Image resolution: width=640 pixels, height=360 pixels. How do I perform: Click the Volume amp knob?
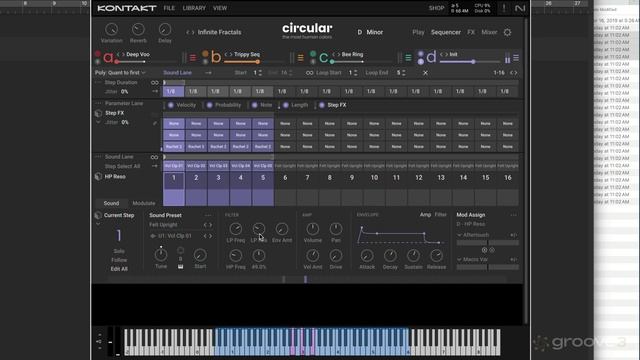click(x=313, y=229)
